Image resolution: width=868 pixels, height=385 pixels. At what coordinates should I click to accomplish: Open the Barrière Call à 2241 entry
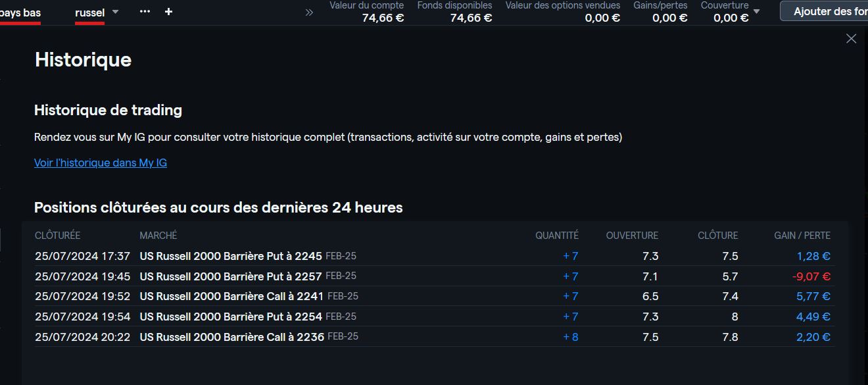[x=231, y=297]
